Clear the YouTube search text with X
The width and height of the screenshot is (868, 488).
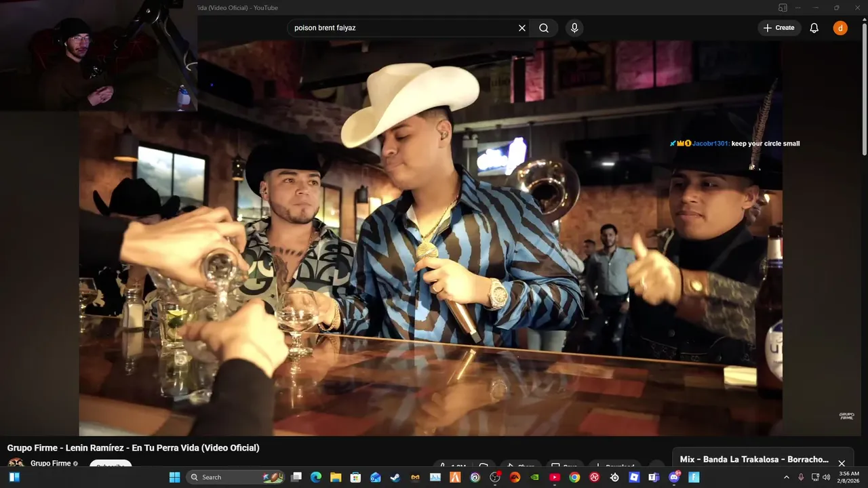point(522,28)
